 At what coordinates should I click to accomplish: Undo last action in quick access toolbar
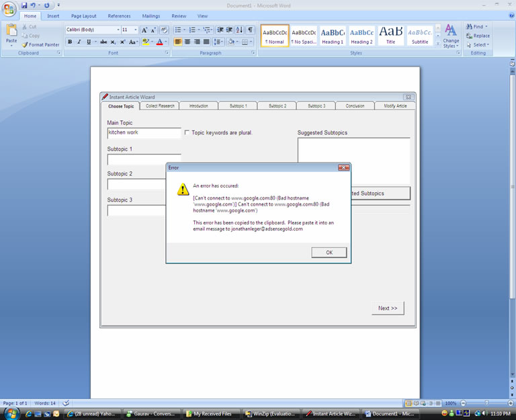tap(33, 5)
